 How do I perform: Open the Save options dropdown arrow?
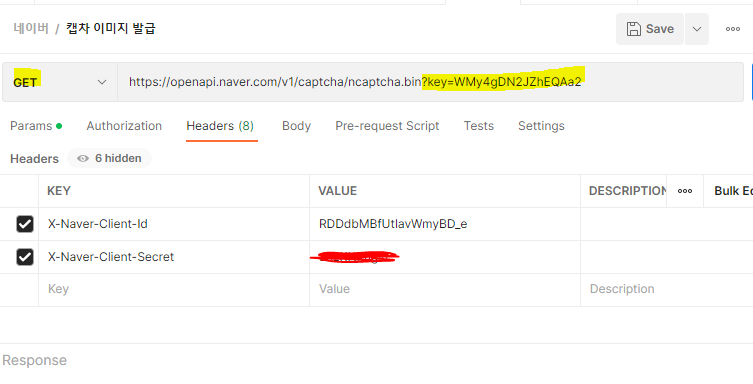pyautogui.click(x=697, y=29)
